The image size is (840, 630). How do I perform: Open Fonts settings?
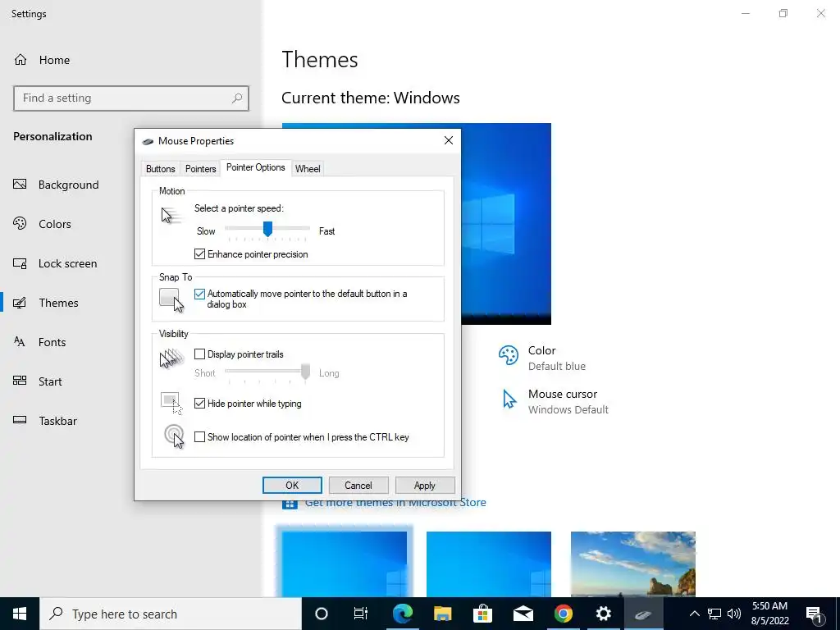[39, 342]
